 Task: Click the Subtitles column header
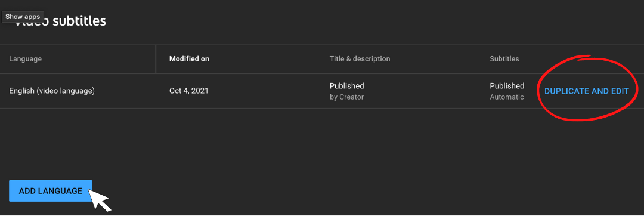tap(504, 59)
